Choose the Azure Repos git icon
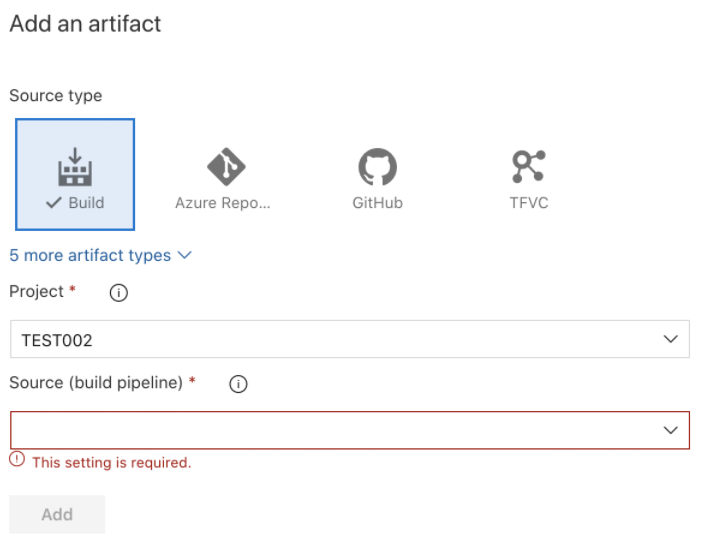This screenshot has height=552, width=704. point(226,167)
